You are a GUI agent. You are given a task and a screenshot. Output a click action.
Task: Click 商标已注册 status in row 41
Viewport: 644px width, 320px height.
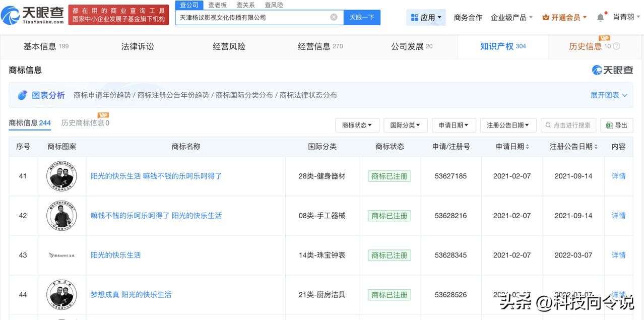[x=390, y=176]
